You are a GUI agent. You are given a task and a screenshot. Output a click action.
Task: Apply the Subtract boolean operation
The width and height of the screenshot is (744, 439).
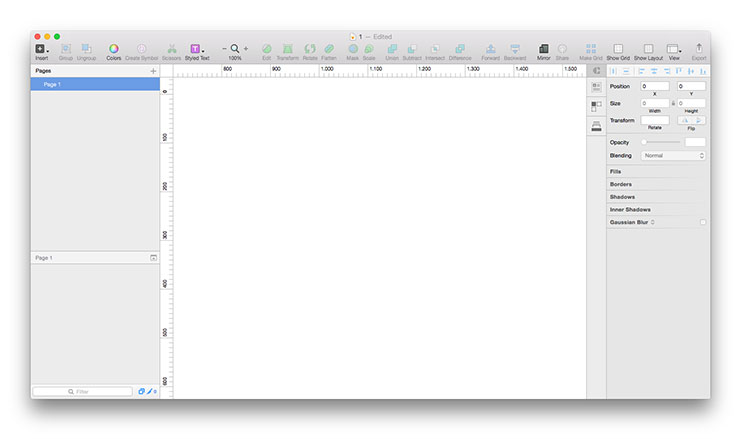tap(412, 49)
